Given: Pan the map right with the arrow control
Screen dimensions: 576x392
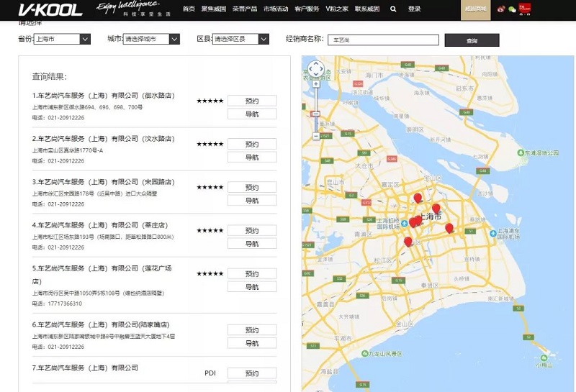Looking at the screenshot, I should click(x=321, y=69).
